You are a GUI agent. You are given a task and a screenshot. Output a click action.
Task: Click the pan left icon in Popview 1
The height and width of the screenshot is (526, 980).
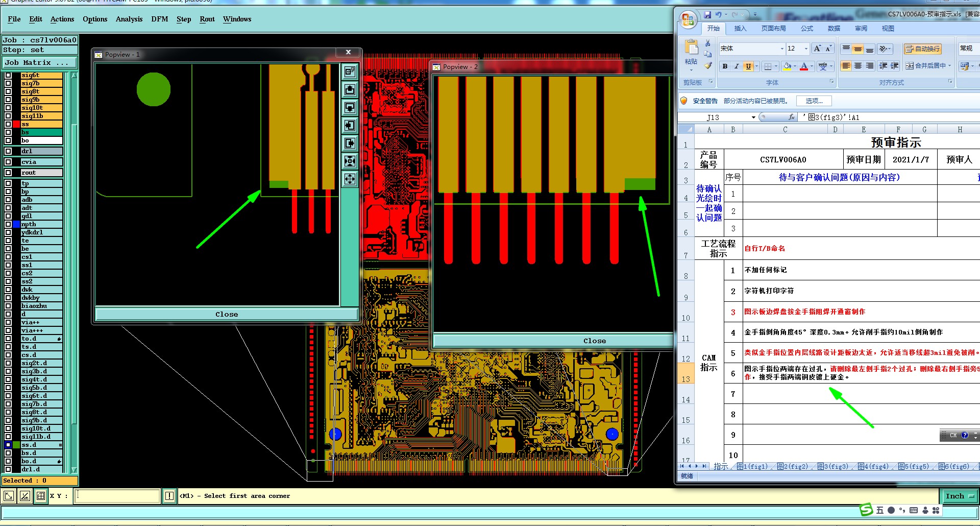(350, 126)
